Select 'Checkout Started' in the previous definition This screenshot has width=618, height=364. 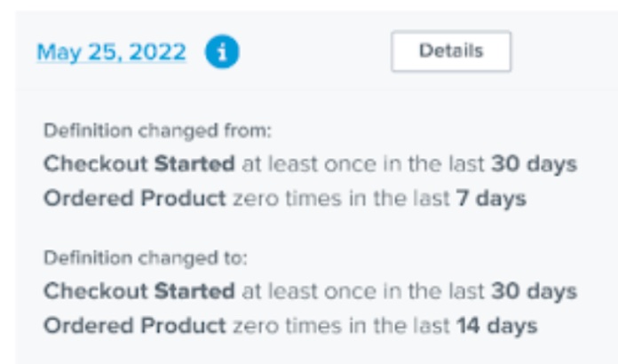point(139,164)
